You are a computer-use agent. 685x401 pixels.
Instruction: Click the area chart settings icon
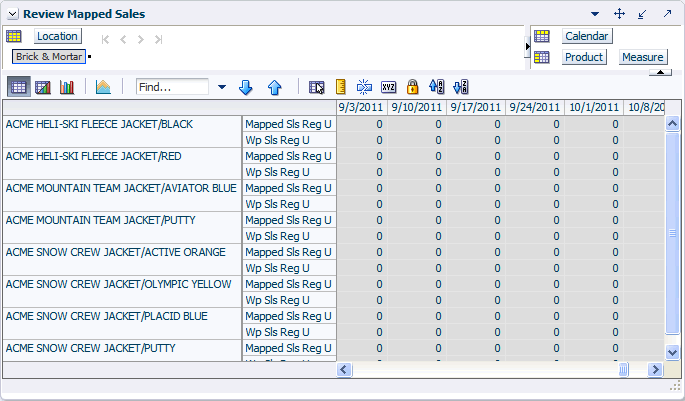click(103, 87)
